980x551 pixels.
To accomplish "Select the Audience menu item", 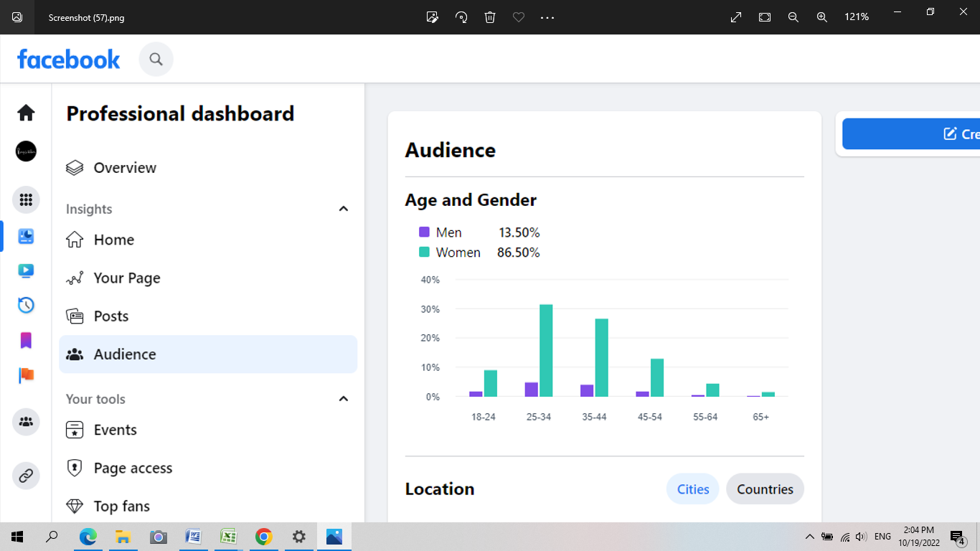I will [208, 354].
